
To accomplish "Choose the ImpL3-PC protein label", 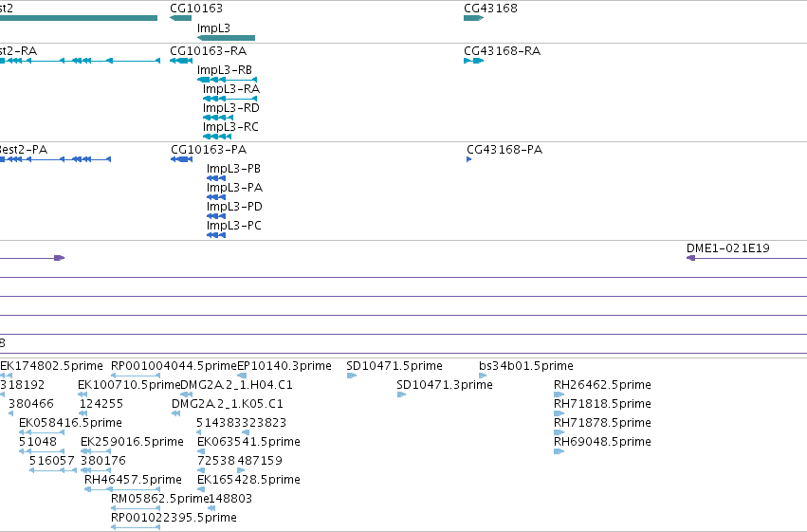I will point(233,226).
